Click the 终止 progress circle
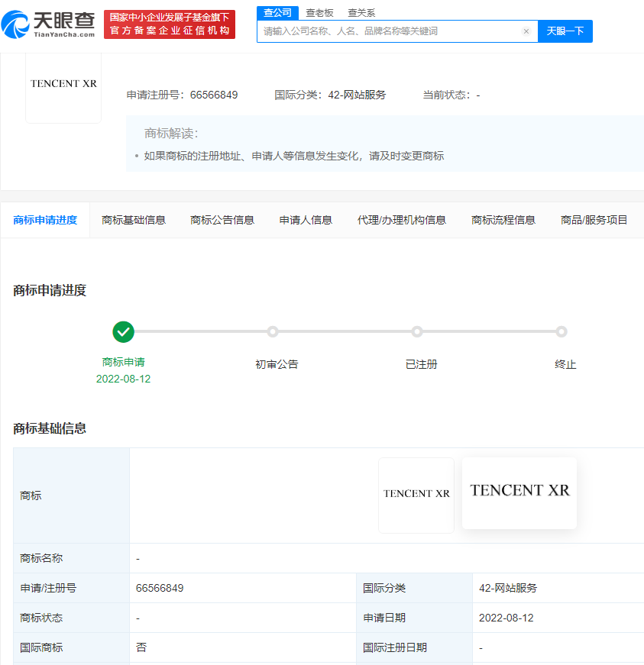 [x=561, y=331]
